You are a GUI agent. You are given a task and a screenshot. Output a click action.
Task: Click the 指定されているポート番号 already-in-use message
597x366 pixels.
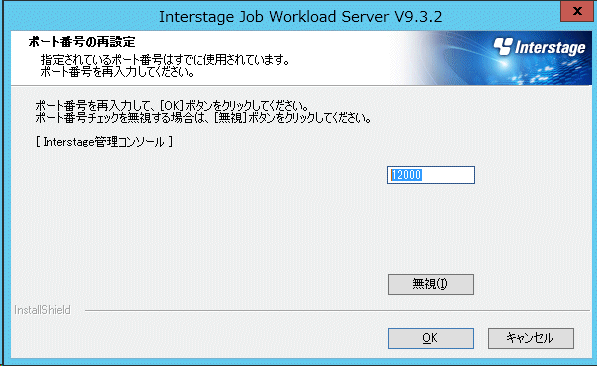(x=165, y=60)
